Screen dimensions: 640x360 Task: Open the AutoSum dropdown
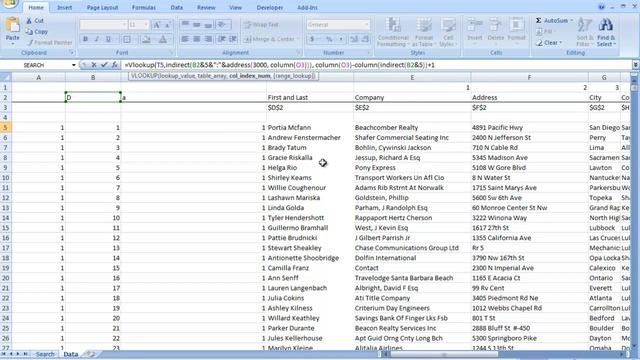pos(571,20)
